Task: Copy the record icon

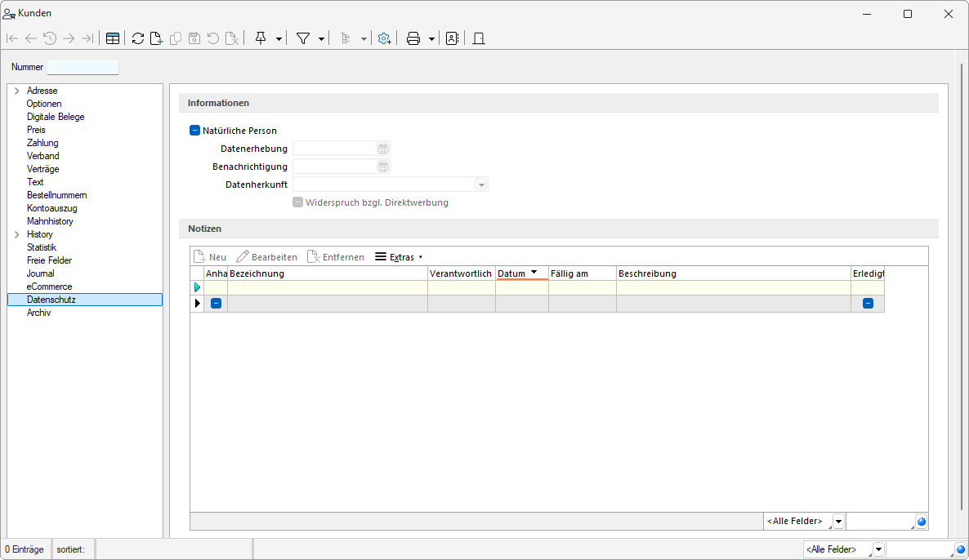Action: click(176, 38)
